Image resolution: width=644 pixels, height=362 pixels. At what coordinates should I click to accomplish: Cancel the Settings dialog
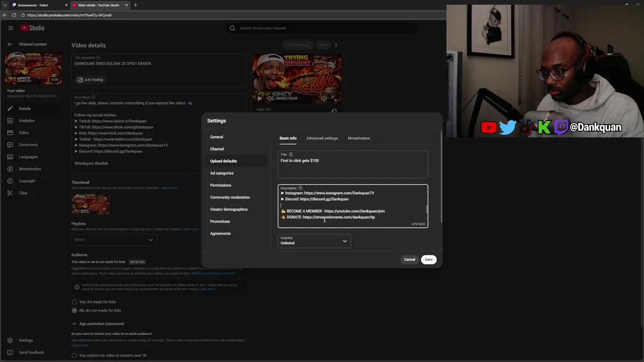coord(410,259)
